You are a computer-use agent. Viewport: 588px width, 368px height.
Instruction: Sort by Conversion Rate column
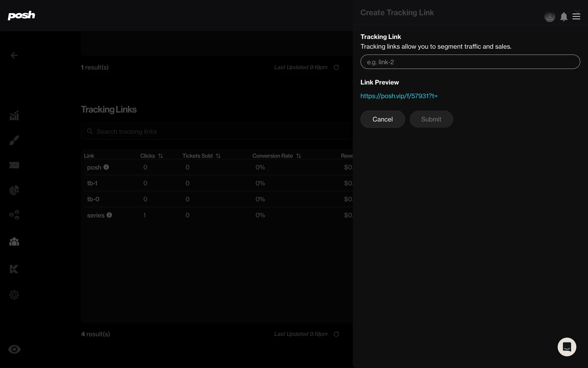(299, 156)
